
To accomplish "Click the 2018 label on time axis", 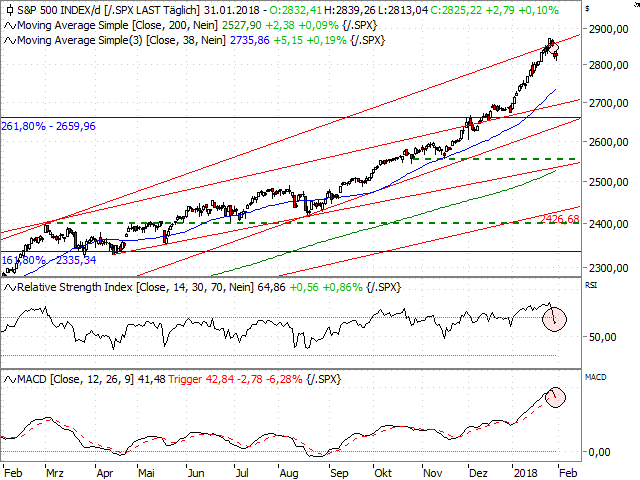I will [526, 473].
